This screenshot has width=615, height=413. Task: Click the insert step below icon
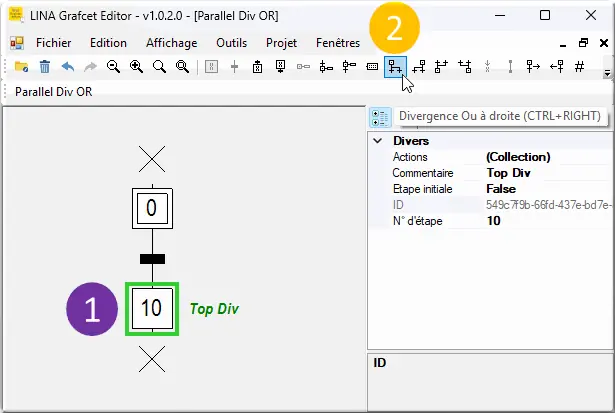click(280, 67)
